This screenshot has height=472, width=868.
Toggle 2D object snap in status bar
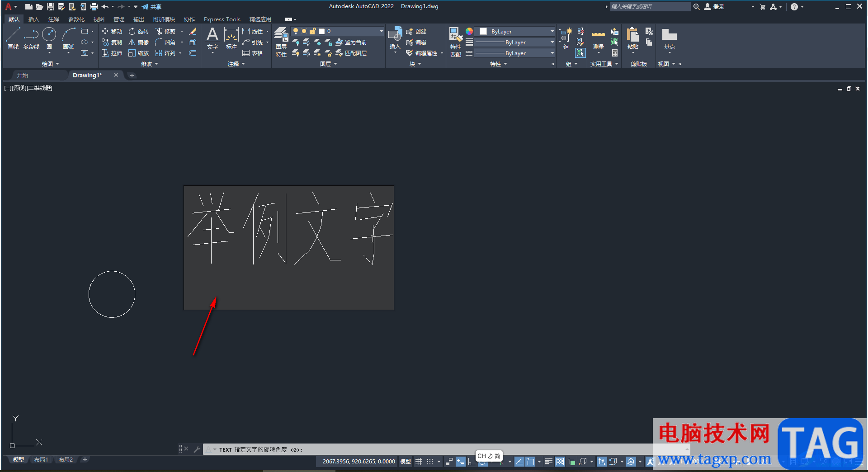pyautogui.click(x=530, y=462)
